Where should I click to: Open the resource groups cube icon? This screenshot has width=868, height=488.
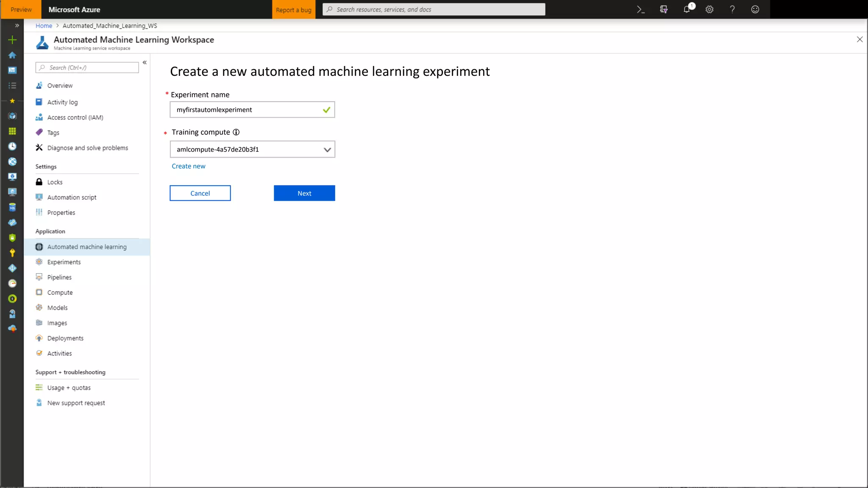[x=12, y=116]
